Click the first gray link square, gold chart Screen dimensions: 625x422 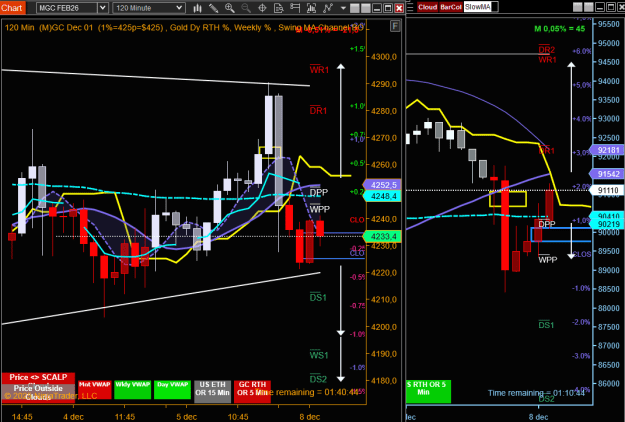pos(354,8)
